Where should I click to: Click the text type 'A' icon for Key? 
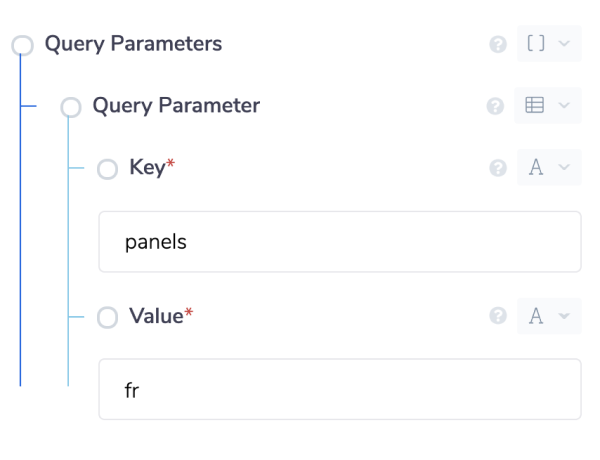pyautogui.click(x=536, y=168)
